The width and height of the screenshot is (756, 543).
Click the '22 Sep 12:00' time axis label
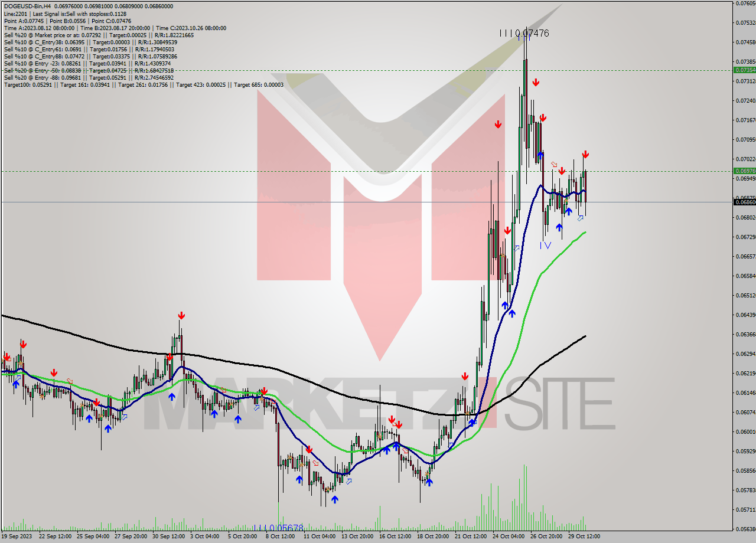(x=56, y=537)
